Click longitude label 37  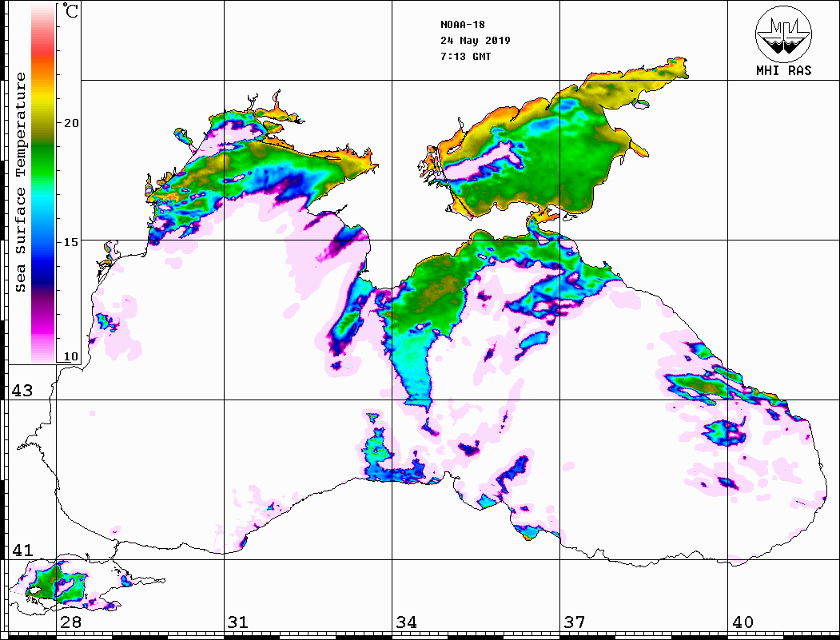pos(575,622)
